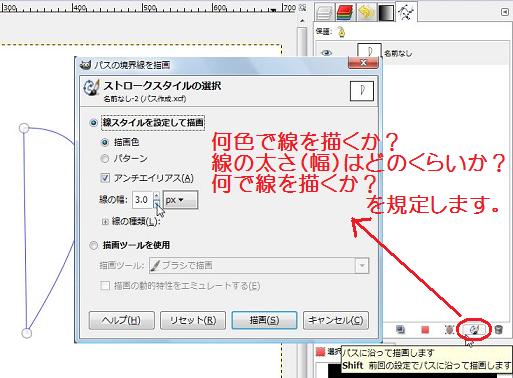Click the キャンセル(C) button

pos(336,320)
